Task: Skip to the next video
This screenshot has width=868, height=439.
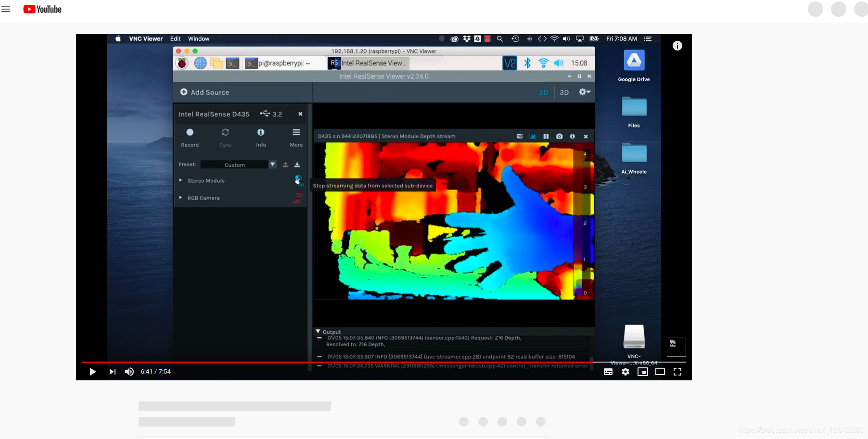Action: coord(112,372)
